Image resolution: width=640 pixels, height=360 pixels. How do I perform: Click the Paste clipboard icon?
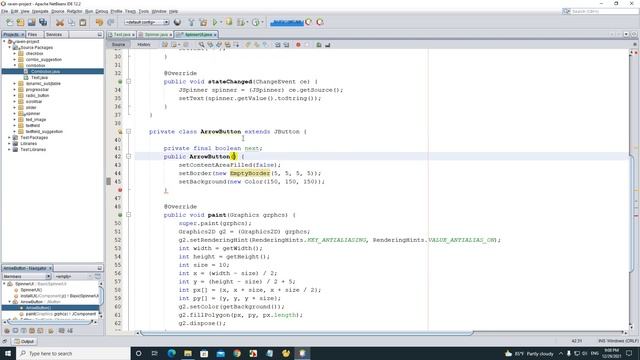83,22
